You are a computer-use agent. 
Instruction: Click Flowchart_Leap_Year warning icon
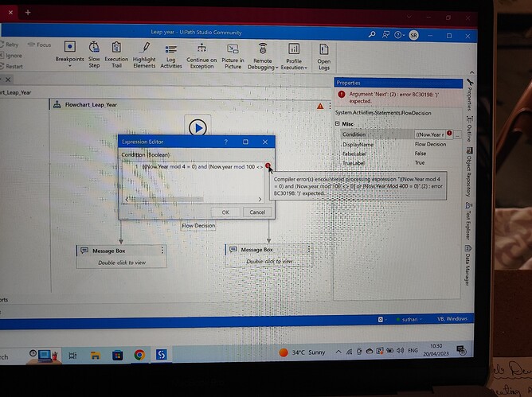pyautogui.click(x=320, y=106)
